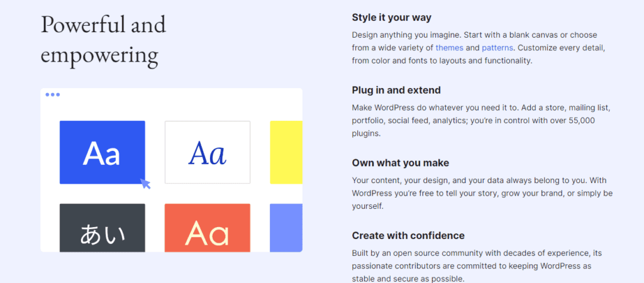The width and height of the screenshot is (644, 283).
Task: Click the "Style it your way" heading
Action: click(x=392, y=17)
